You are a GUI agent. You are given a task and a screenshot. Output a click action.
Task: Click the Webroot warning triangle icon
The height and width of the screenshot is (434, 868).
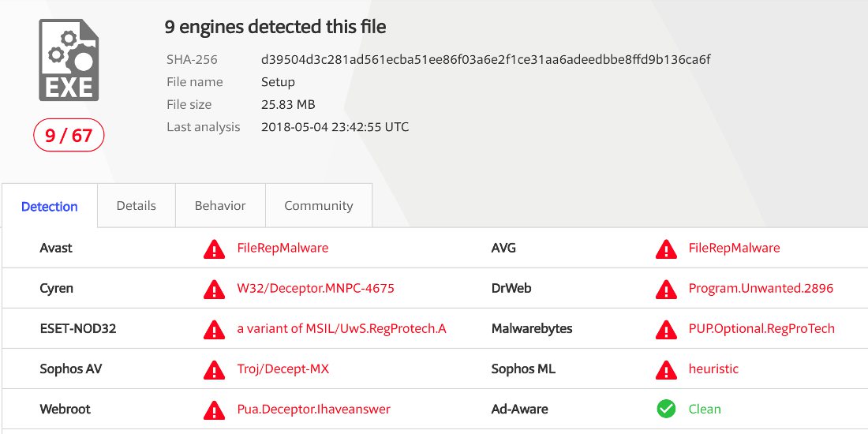coord(214,410)
